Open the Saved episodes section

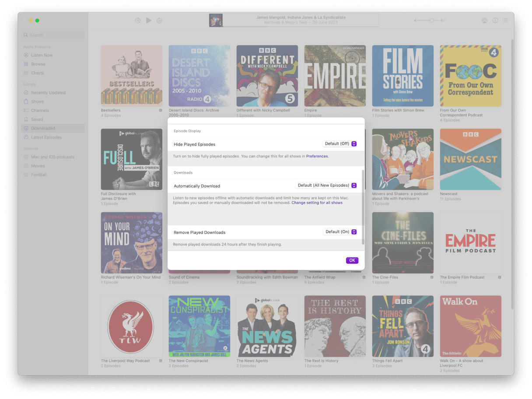click(37, 119)
